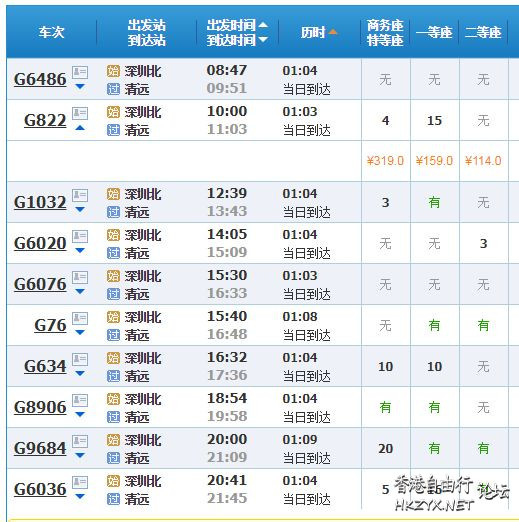Expand price details for train G6036
The height and width of the screenshot is (522, 519).
pyautogui.click(x=80, y=497)
